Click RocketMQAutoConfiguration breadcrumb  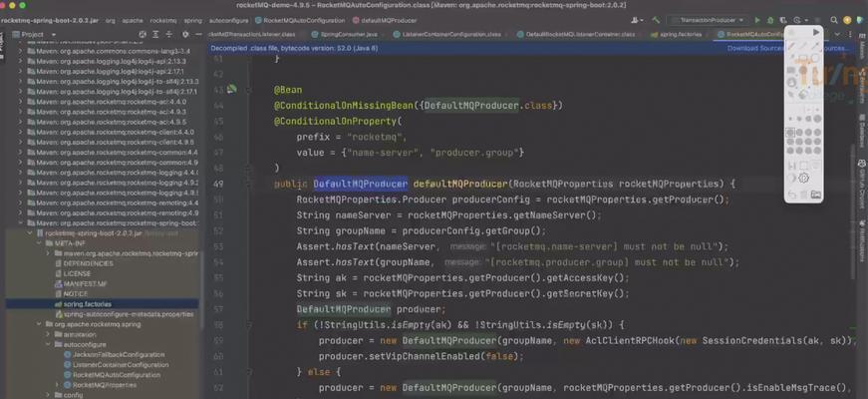[x=300, y=21]
